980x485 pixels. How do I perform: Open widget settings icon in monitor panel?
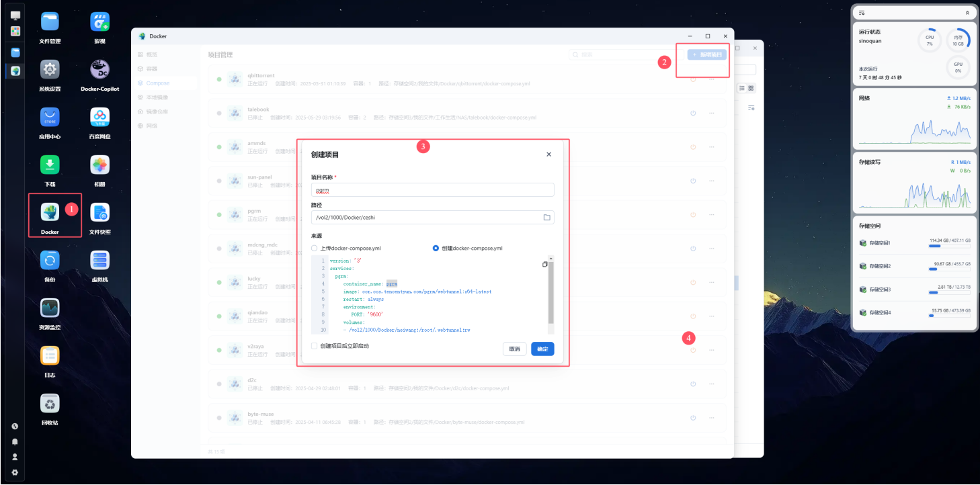tap(862, 13)
